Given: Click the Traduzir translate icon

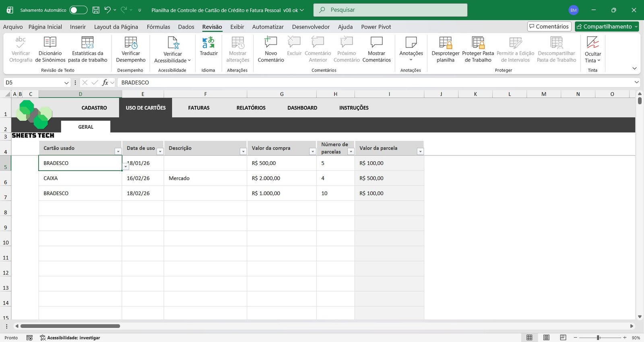Looking at the screenshot, I should click(208, 43).
